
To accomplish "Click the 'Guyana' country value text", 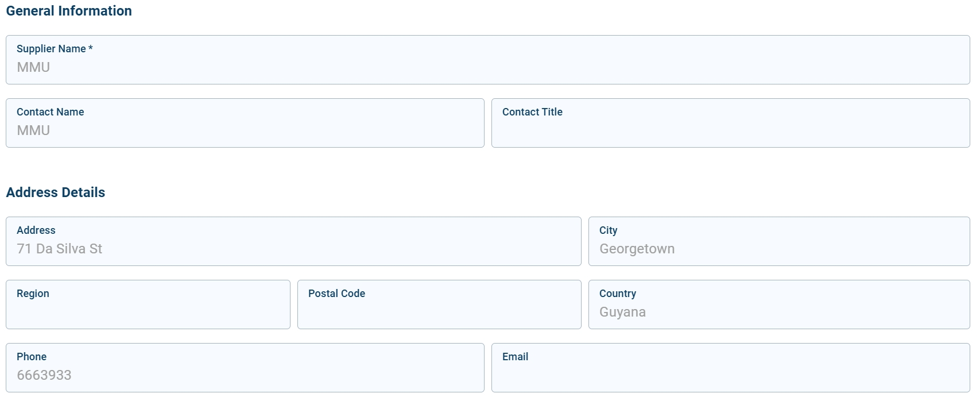I will point(622,312).
